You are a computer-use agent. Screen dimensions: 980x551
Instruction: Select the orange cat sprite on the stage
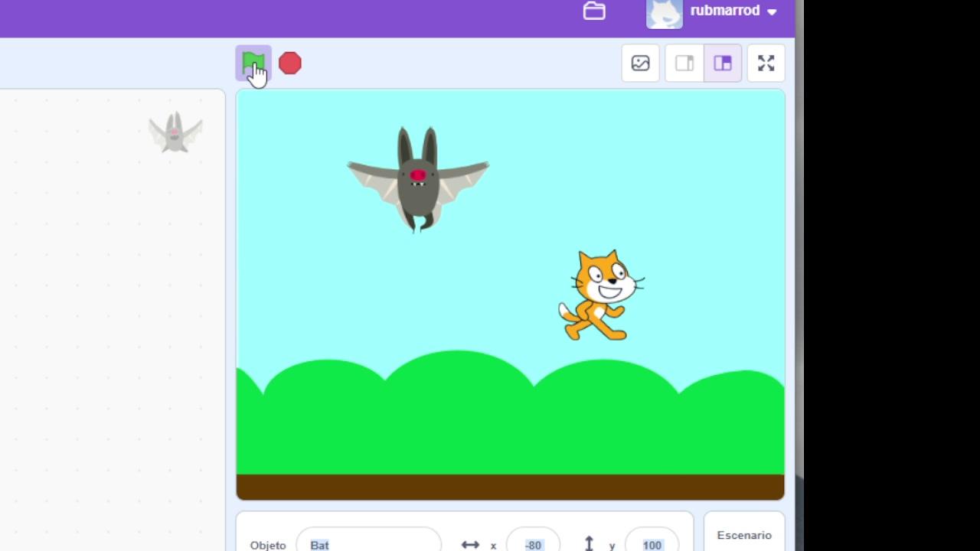pyautogui.click(x=601, y=296)
